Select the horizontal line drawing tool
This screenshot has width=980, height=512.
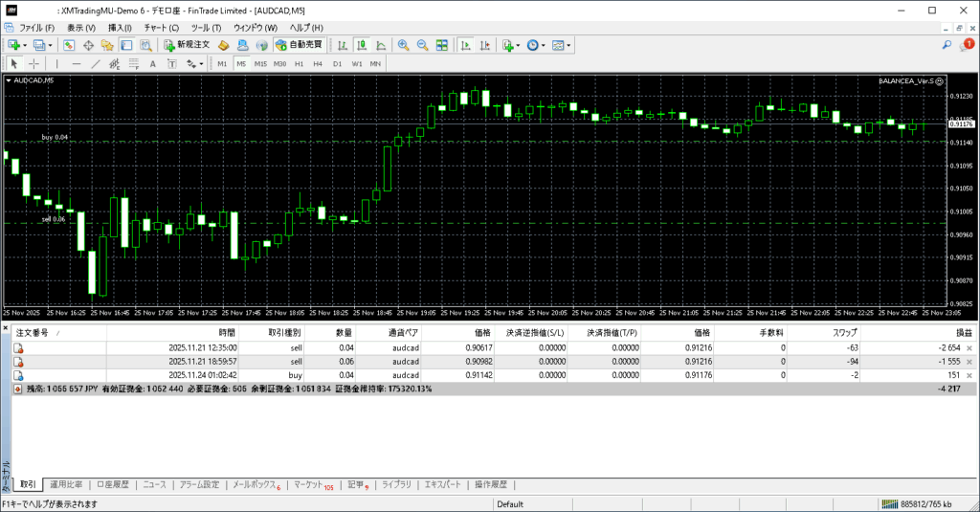pyautogui.click(x=78, y=64)
